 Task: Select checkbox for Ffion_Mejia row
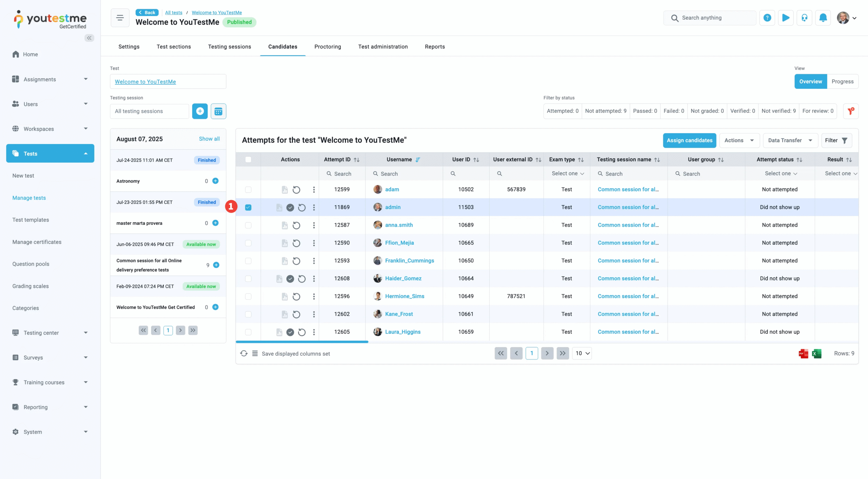(248, 243)
